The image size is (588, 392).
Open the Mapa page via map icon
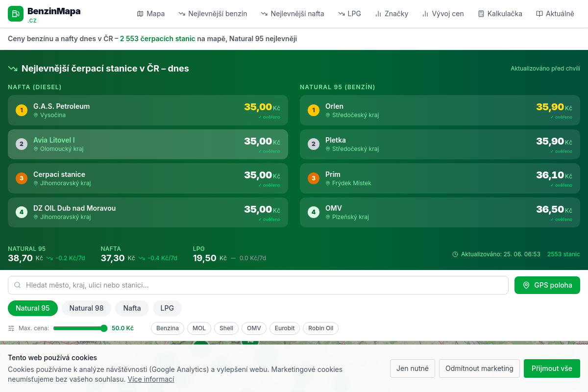(140, 14)
